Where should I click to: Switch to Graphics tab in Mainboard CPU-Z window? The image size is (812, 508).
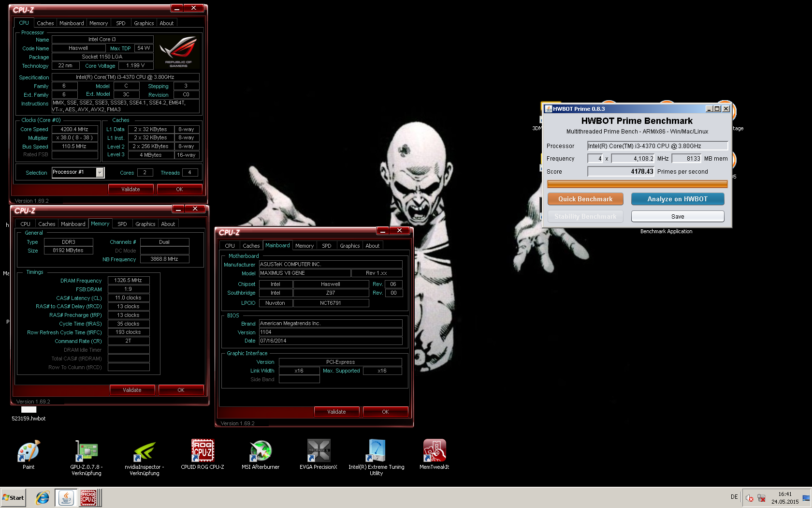coord(350,246)
